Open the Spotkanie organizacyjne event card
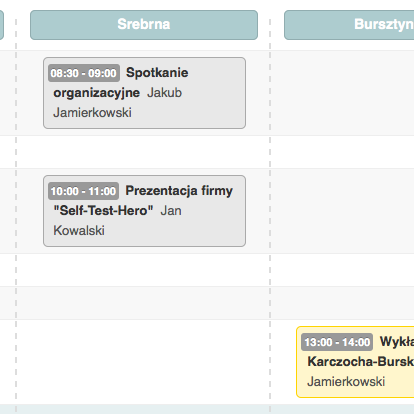Screen dimensions: 414x414 click(x=144, y=93)
